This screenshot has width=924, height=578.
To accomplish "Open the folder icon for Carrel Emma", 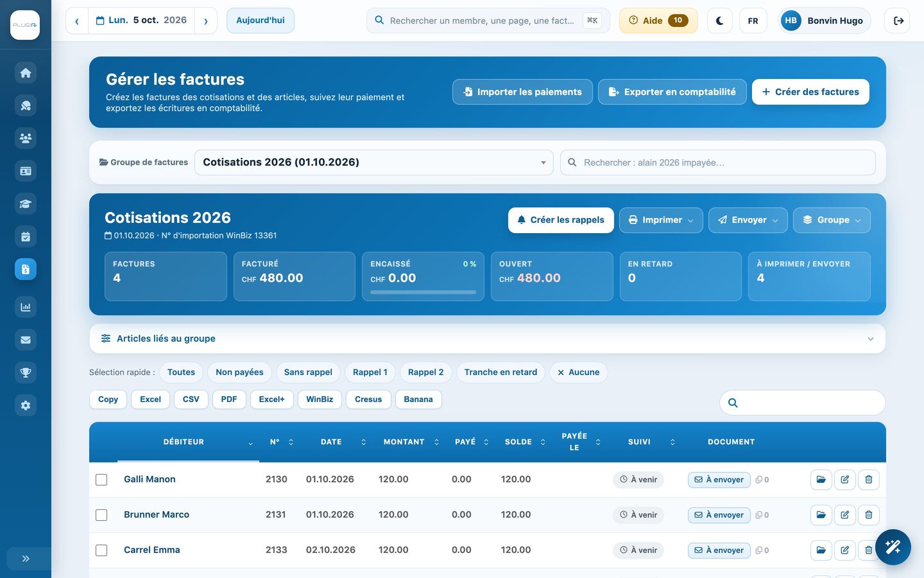I will click(821, 550).
